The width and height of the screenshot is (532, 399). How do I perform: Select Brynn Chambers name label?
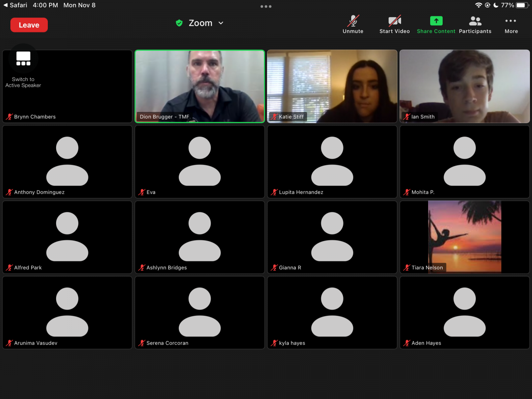(35, 117)
